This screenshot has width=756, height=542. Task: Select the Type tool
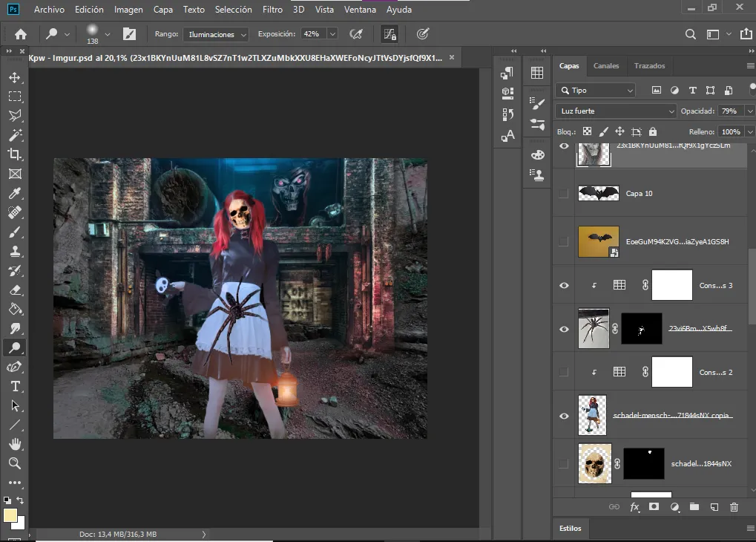[x=14, y=387]
